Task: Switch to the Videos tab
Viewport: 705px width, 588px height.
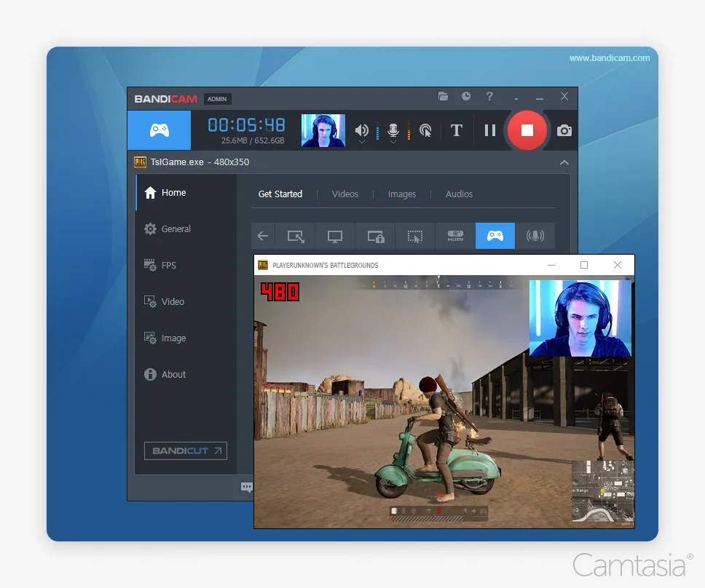Action: [x=345, y=194]
